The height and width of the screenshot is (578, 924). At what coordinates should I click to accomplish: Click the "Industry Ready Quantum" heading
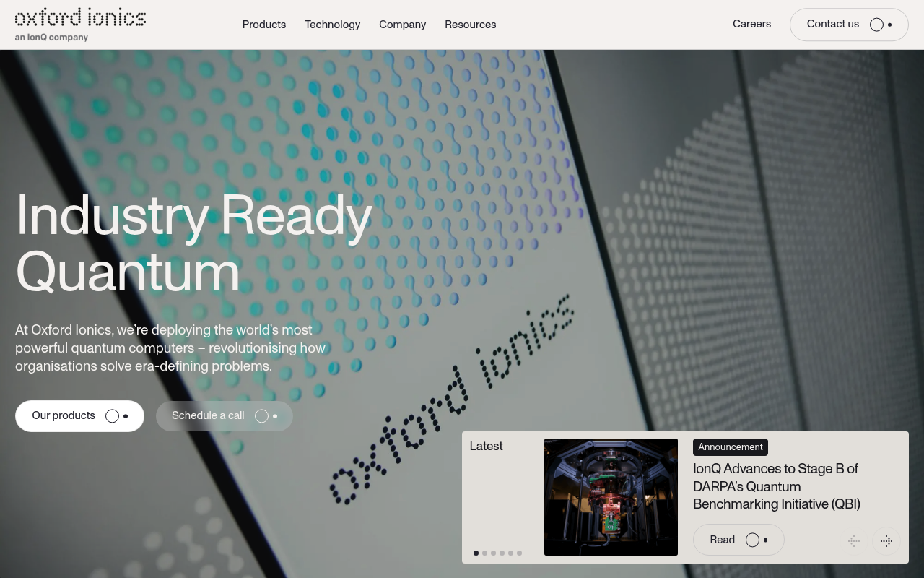click(x=194, y=243)
